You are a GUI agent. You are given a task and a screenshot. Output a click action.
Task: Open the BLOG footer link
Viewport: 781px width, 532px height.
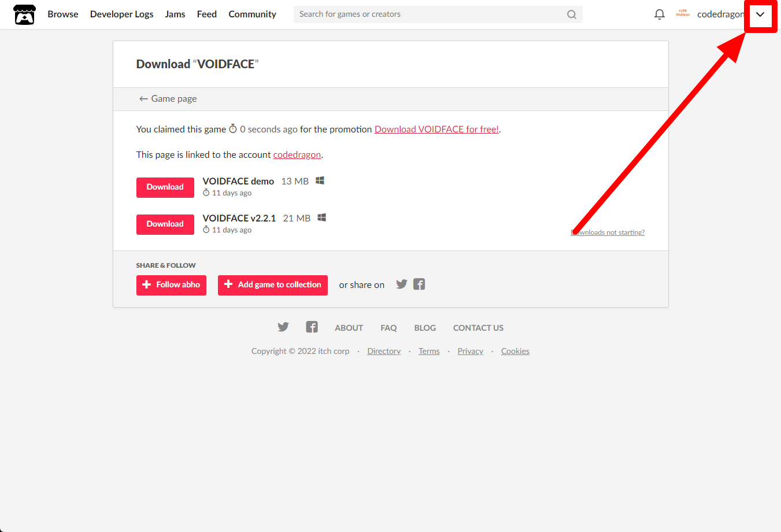pos(425,328)
